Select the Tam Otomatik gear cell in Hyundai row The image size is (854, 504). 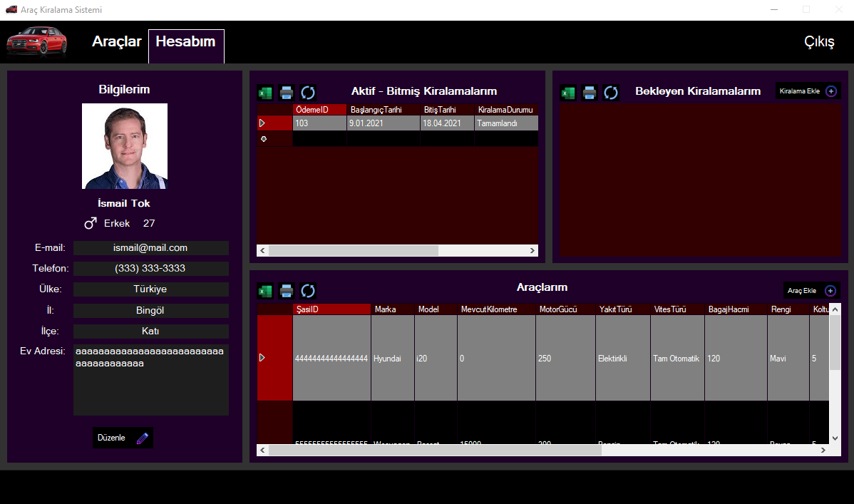pyautogui.click(x=677, y=358)
